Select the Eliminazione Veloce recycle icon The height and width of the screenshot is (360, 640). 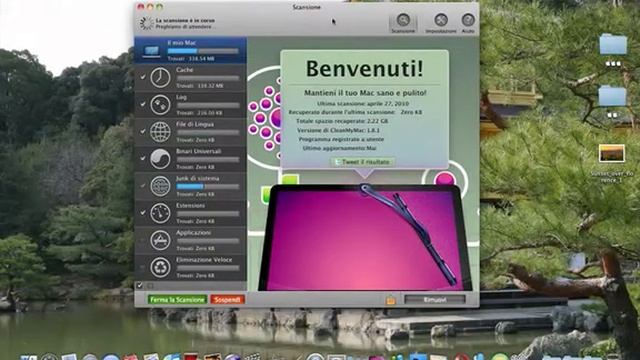tap(160, 267)
